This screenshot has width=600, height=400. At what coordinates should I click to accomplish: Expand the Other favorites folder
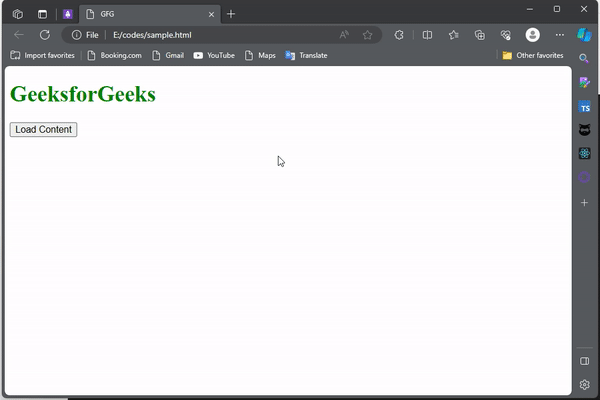coord(533,56)
